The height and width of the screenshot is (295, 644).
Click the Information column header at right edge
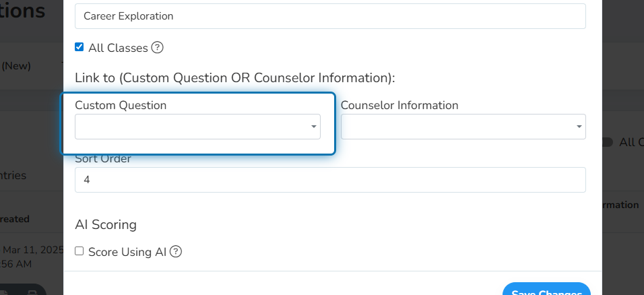[620, 205]
